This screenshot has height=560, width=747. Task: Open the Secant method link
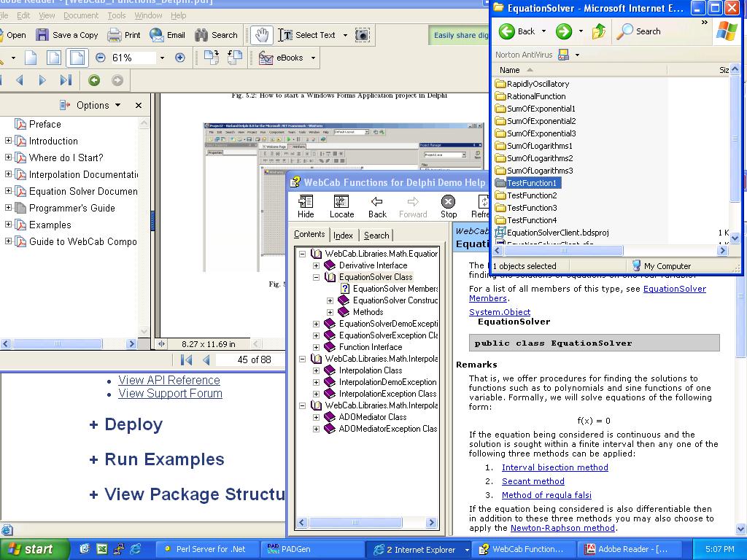pyautogui.click(x=533, y=481)
